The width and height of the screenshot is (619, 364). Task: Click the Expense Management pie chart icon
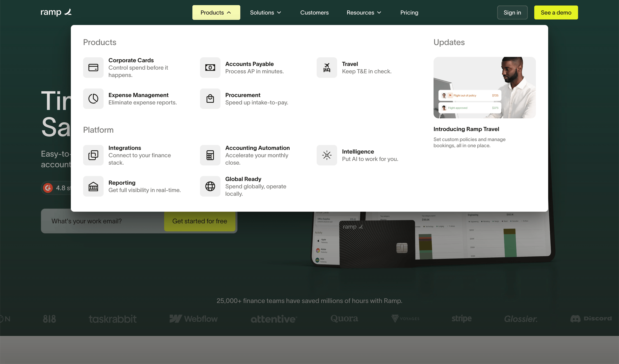(93, 99)
